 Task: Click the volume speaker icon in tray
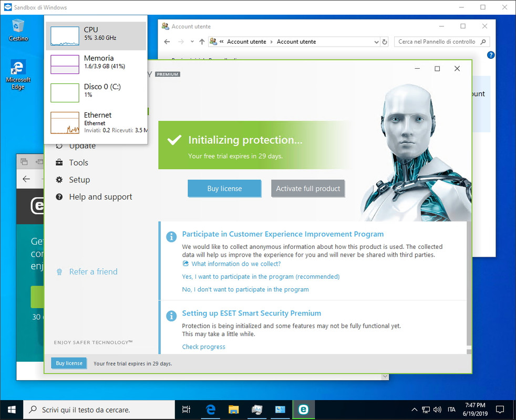437,410
